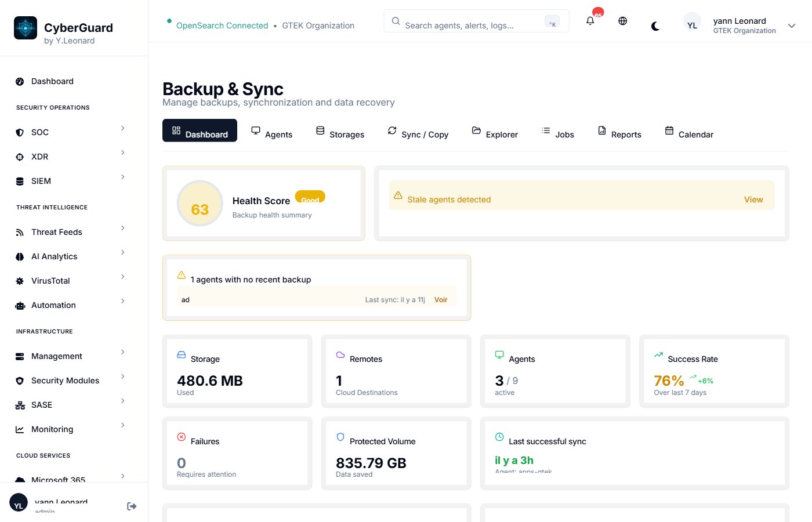Click View on the stale agents alert
This screenshot has height=522, width=812.
coord(753,200)
